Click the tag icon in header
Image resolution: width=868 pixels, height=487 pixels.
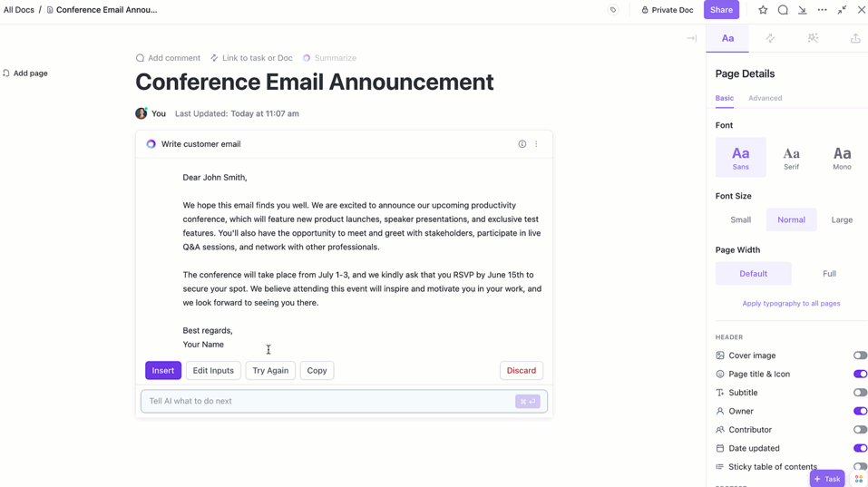[x=613, y=10]
